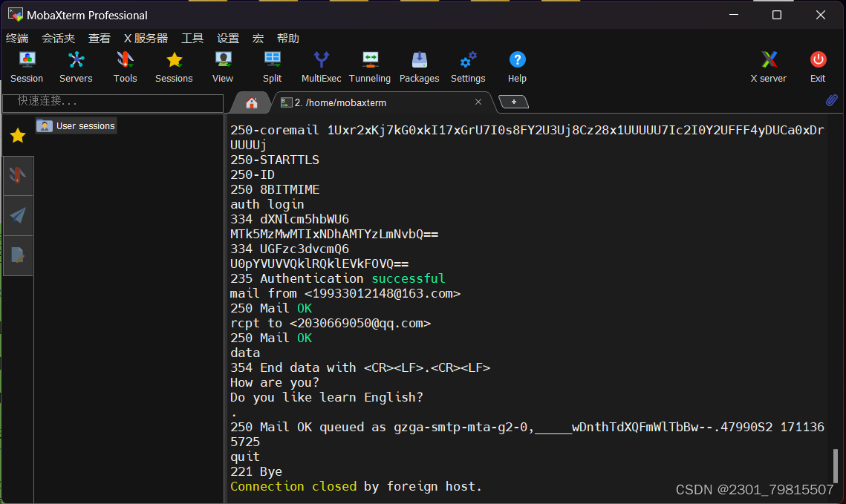Click the 'rcpt to <2030669050@qq.com>' line
The width and height of the screenshot is (846, 504).
coord(331,324)
